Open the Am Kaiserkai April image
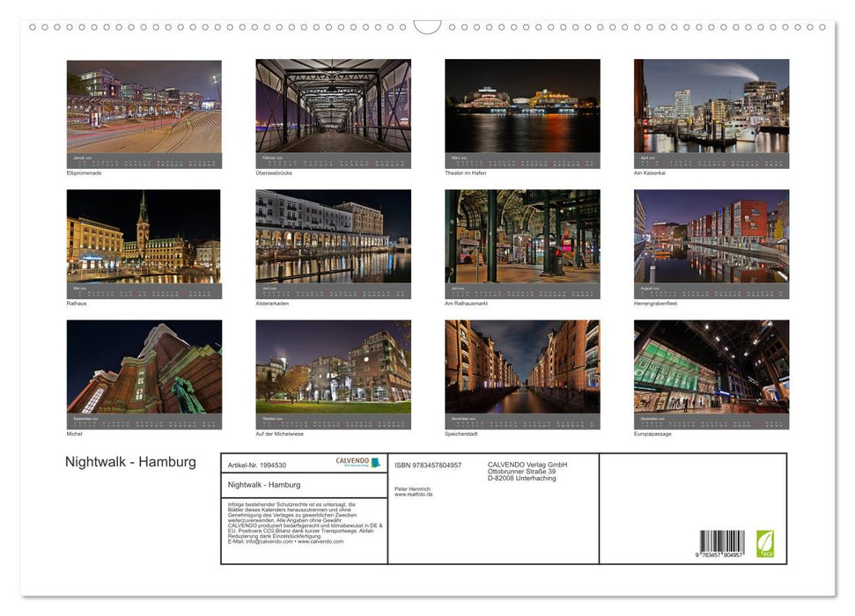This screenshot has width=855, height=616. (711, 110)
